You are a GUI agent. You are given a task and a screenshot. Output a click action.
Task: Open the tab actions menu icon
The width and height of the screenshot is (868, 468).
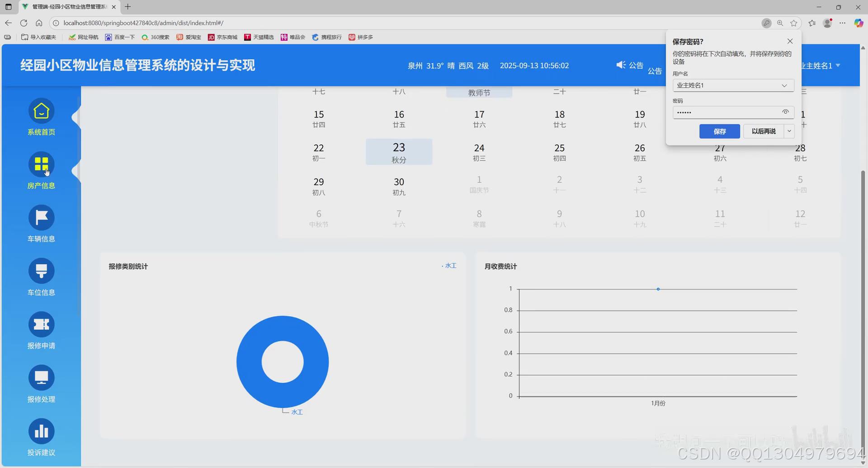[8, 7]
